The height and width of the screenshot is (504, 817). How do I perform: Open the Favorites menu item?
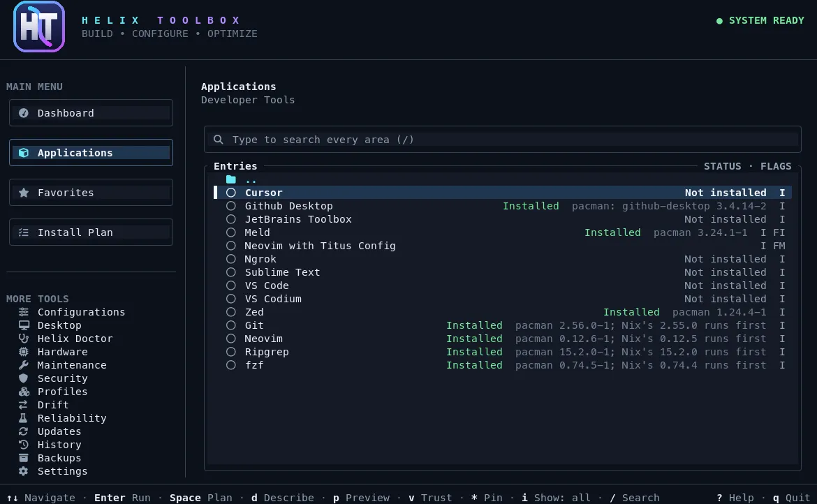(x=91, y=193)
